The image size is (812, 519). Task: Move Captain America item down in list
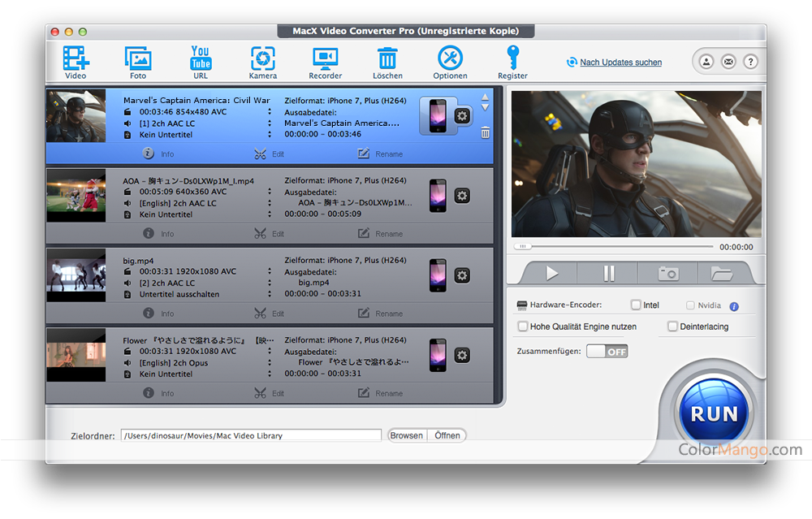pos(486,108)
